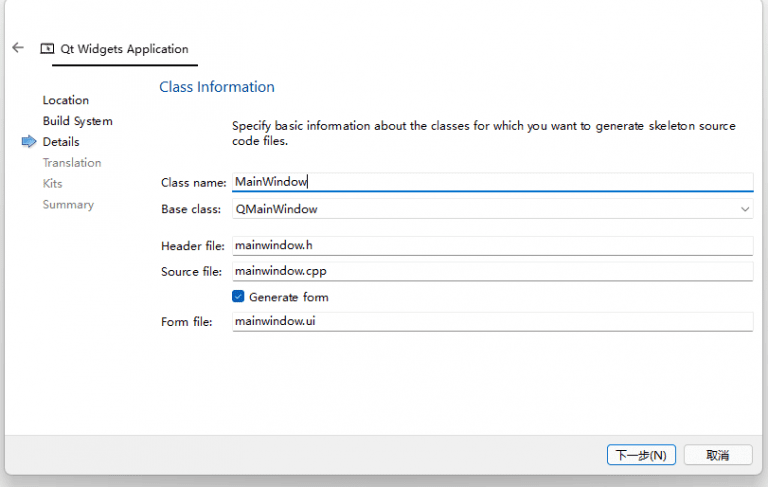
Task: Focus the Class name input field
Action: click(491, 182)
